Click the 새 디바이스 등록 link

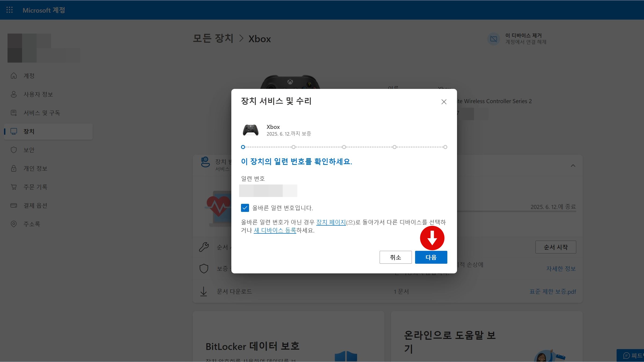click(275, 230)
